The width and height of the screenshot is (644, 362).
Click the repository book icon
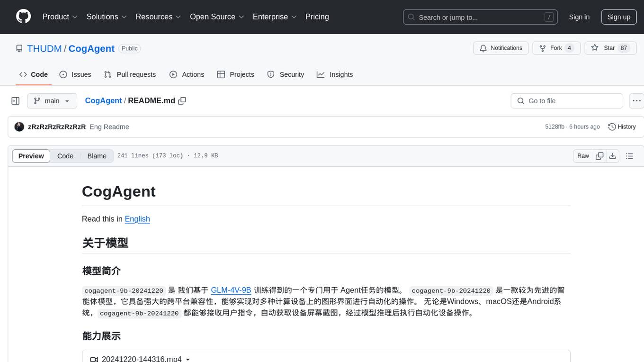click(19, 48)
